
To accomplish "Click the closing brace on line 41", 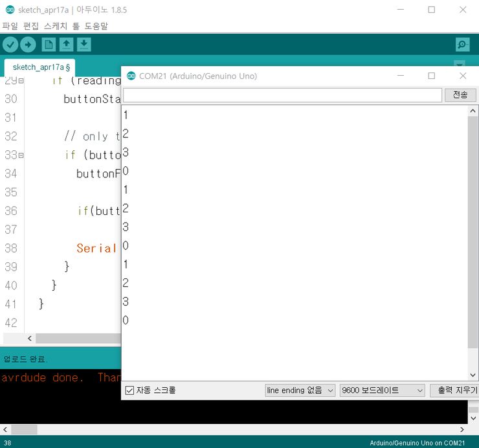I will (x=41, y=304).
